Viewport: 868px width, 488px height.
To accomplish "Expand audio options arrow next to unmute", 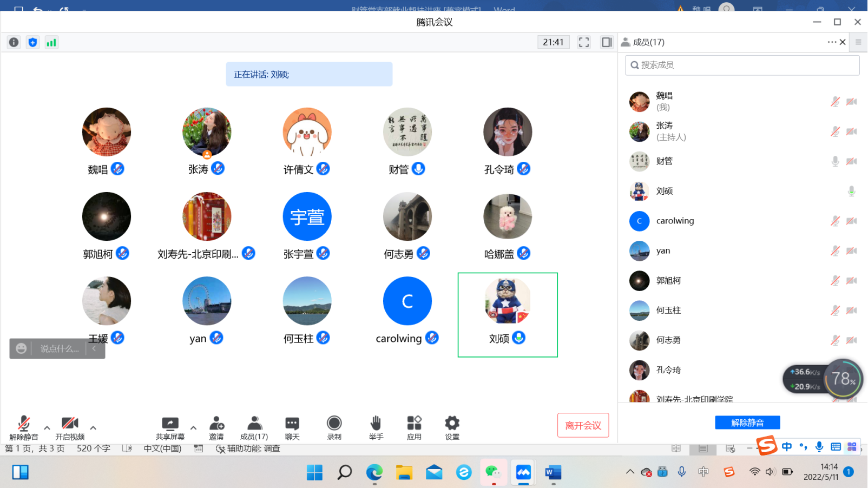I will point(47,428).
